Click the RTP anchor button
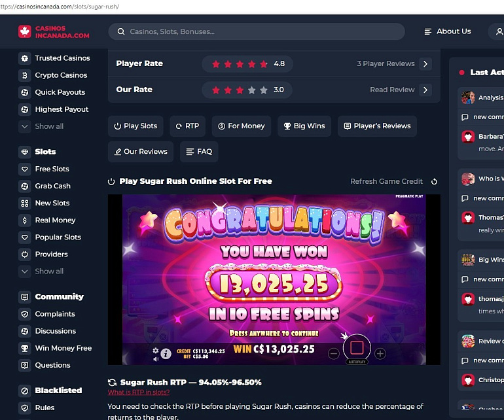Image resolution: width=504 pixels, height=420 pixels. (x=187, y=126)
